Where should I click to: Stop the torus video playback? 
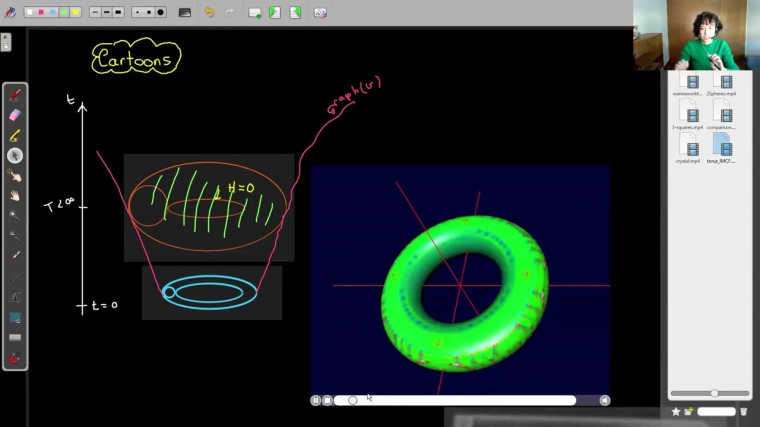327,400
